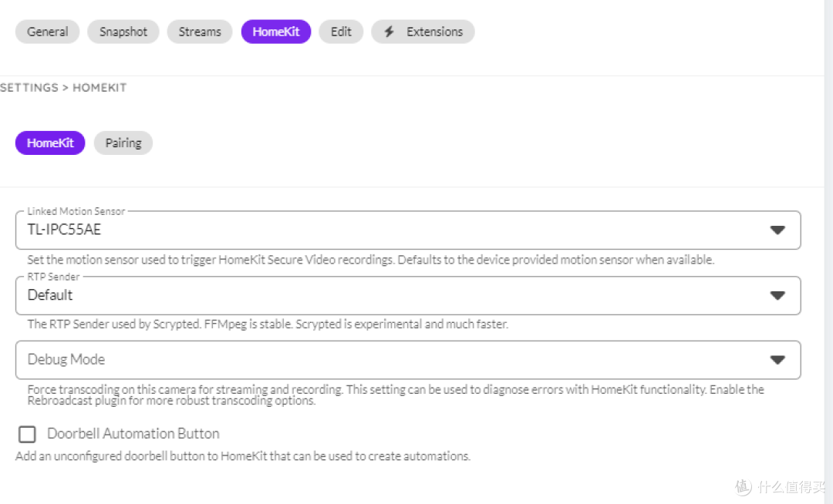Enable the Doorbell Automation Button checkbox
The image size is (833, 504).
[x=27, y=434]
